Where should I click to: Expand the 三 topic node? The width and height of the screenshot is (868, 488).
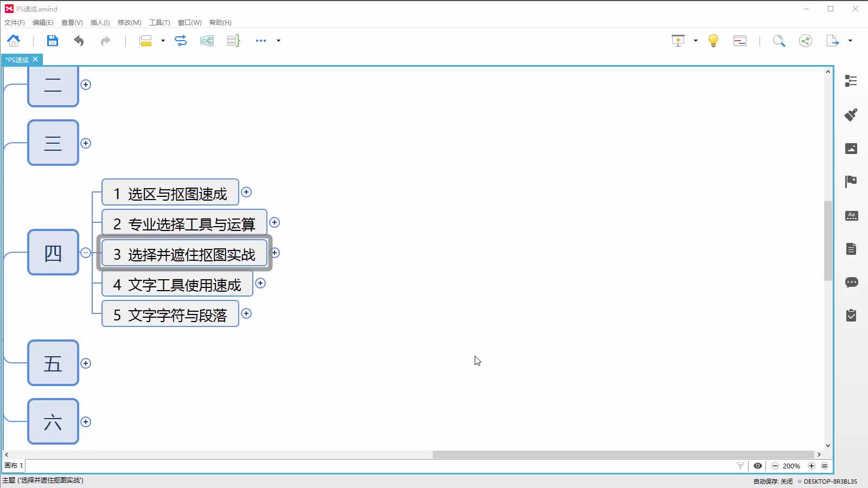point(86,143)
